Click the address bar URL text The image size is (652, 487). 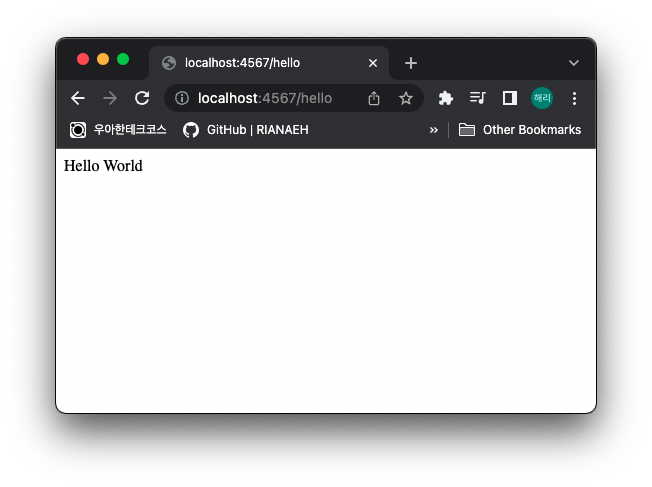[x=265, y=99]
